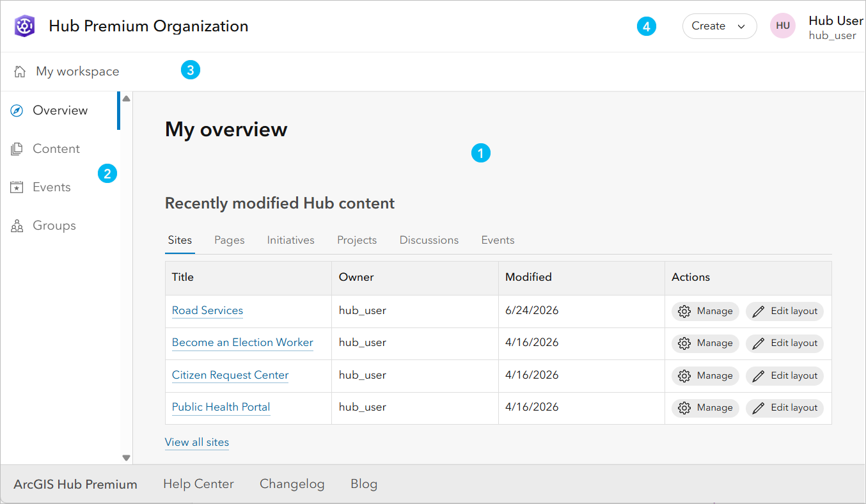Image resolution: width=866 pixels, height=504 pixels.
Task: Click ArcGIS Hub Premium footer link
Action: [x=75, y=485]
